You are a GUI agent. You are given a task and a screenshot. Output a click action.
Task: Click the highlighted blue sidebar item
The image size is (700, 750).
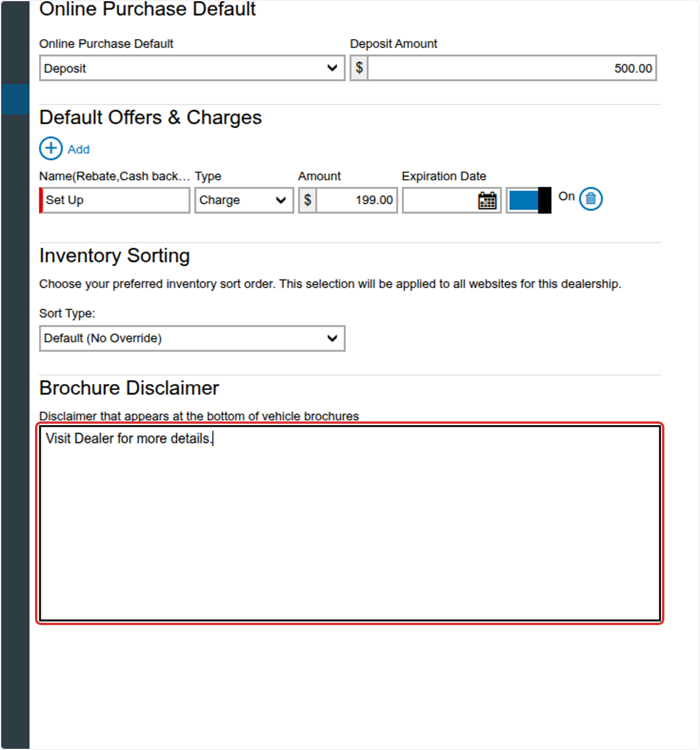pos(15,99)
